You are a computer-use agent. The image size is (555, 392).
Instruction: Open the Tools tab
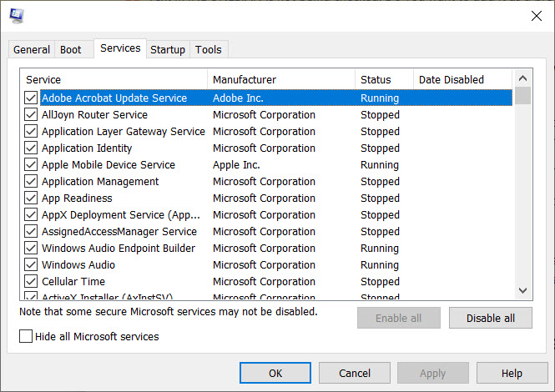[x=209, y=50]
